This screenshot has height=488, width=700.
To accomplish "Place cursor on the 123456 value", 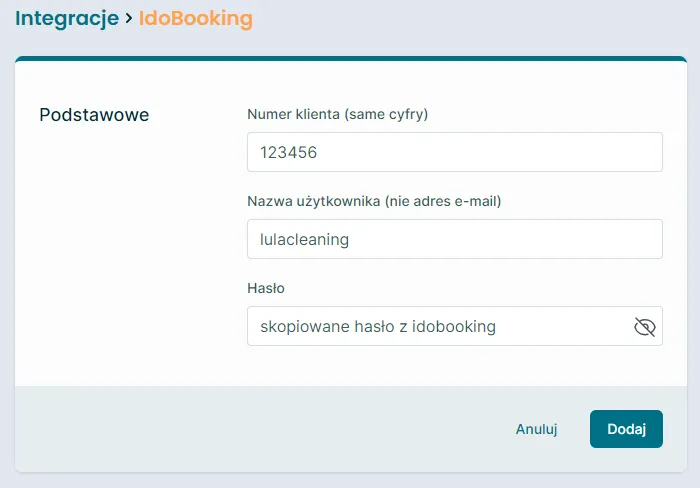I will click(288, 153).
